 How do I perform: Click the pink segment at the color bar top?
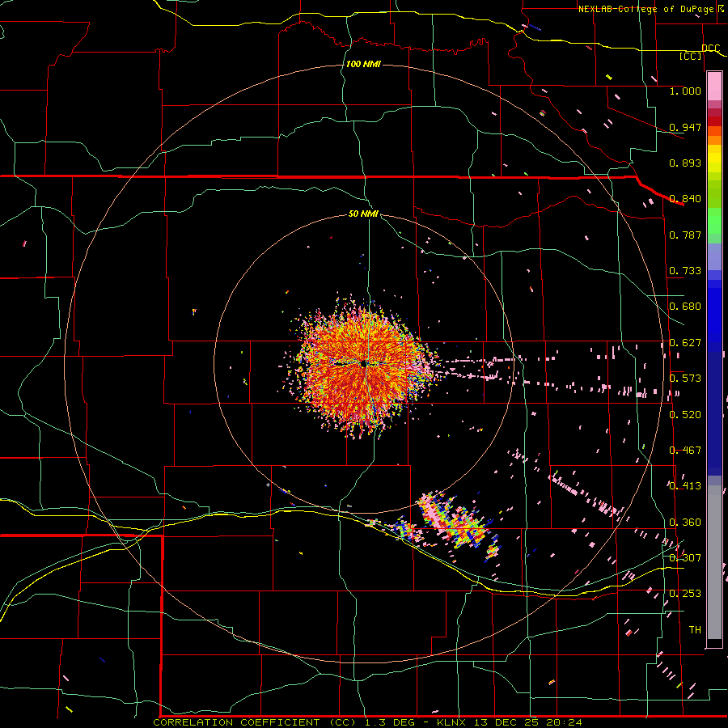pos(714,86)
